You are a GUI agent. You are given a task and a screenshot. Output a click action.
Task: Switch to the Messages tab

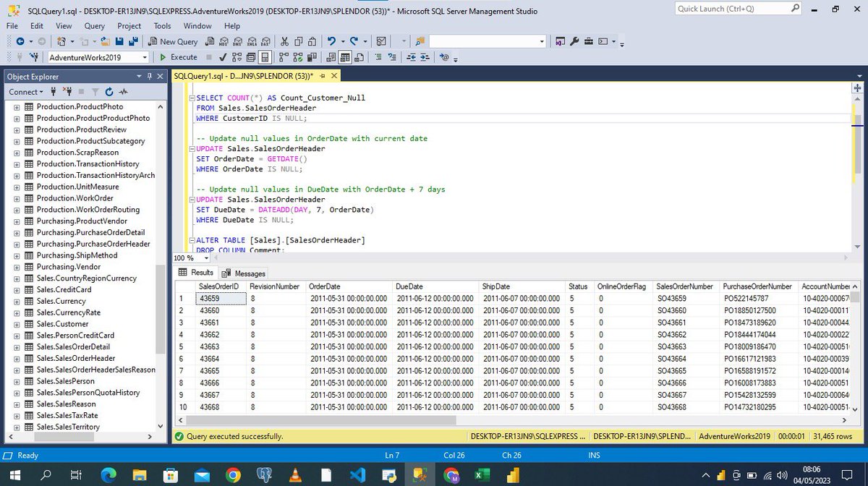click(244, 273)
